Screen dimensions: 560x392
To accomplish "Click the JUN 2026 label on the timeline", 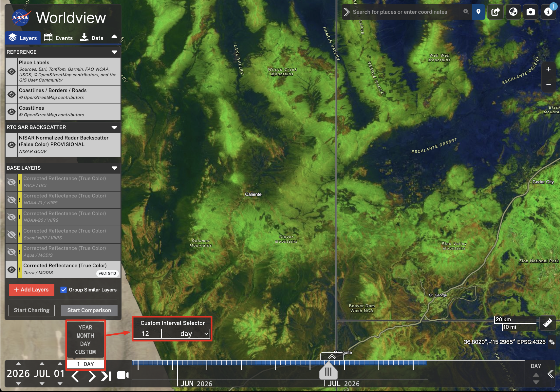I will [x=196, y=384].
